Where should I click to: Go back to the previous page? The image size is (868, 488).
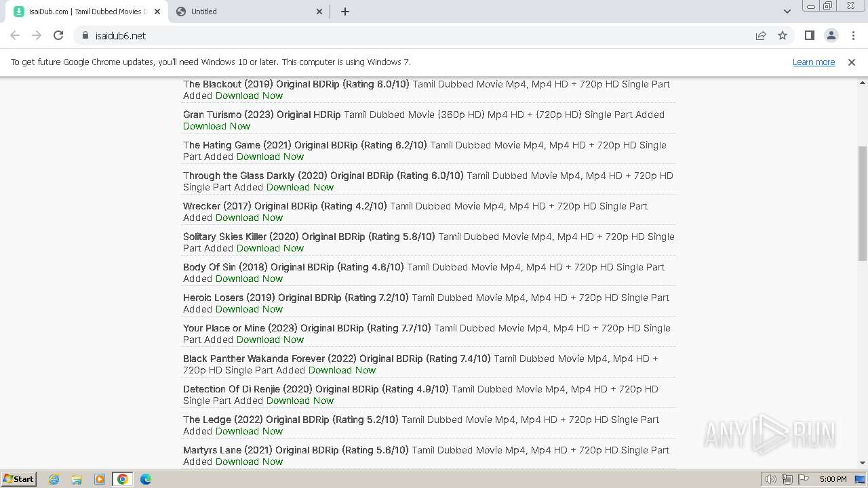[x=15, y=35]
